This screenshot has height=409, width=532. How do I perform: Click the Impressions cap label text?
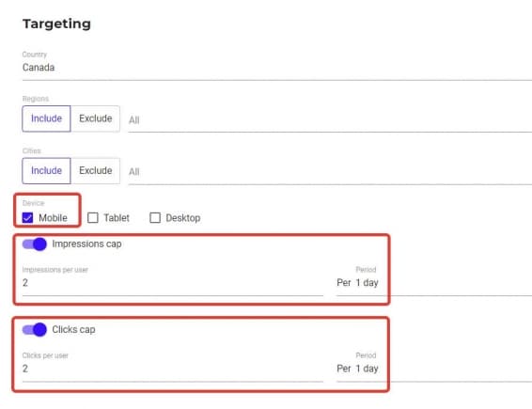[86, 244]
